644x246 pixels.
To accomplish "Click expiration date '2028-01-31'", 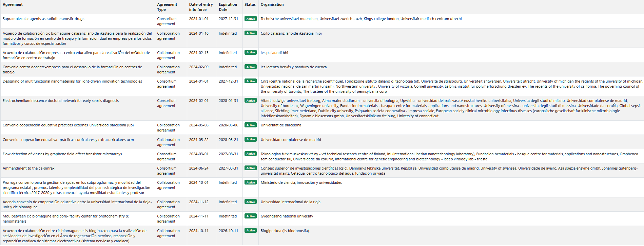I will tap(229, 101).
